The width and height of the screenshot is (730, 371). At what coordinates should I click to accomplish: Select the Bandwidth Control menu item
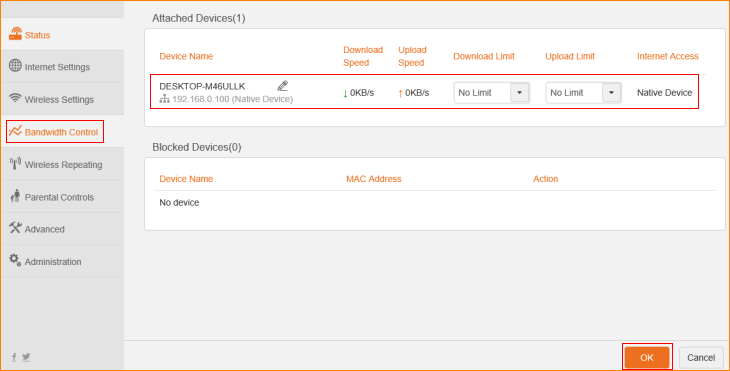coord(62,132)
